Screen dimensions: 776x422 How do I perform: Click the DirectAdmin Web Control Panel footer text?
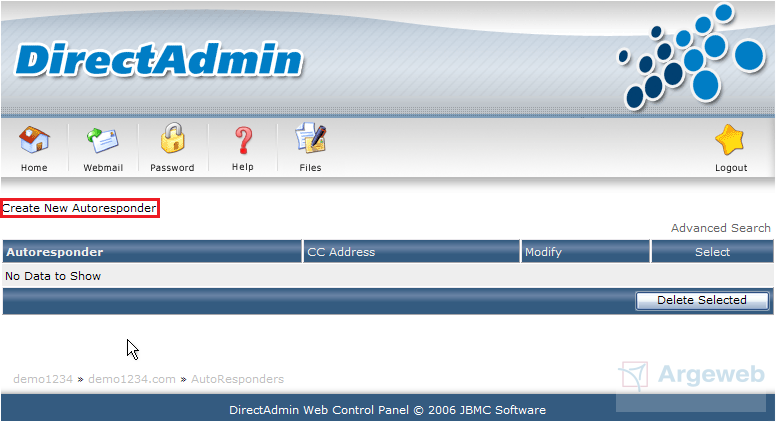[388, 410]
